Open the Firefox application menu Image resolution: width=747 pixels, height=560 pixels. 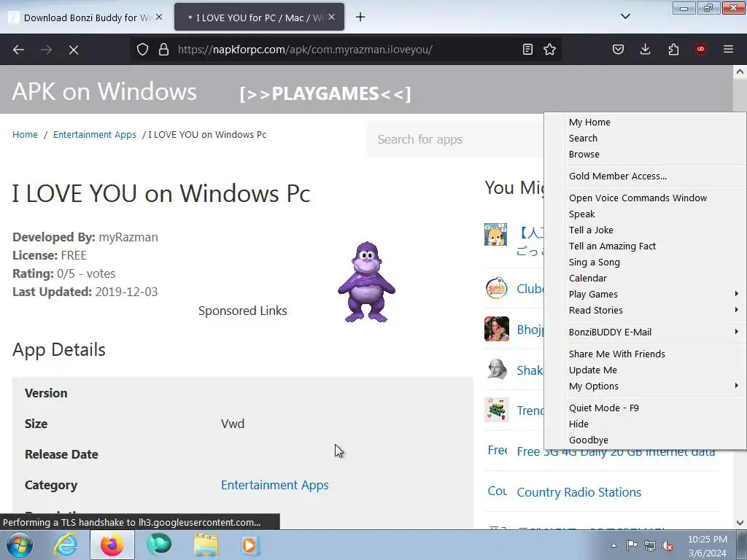tap(728, 49)
